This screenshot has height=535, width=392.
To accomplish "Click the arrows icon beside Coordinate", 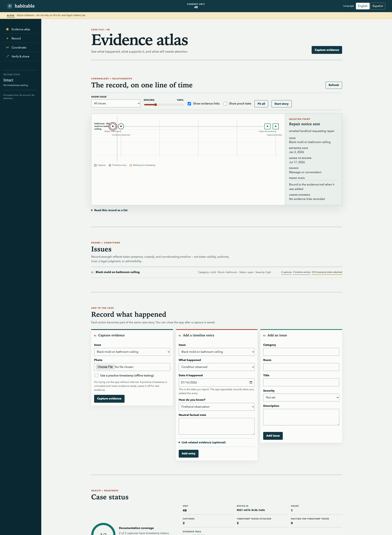I will pyautogui.click(x=7, y=47).
